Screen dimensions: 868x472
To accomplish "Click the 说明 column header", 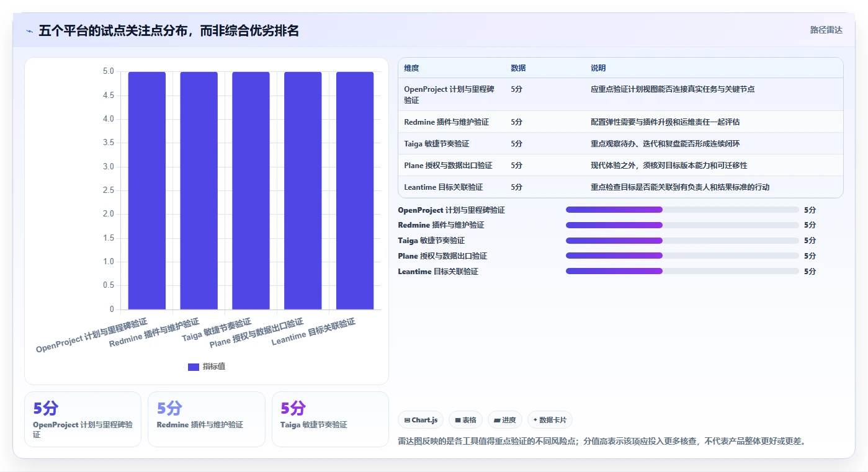I will tap(598, 68).
